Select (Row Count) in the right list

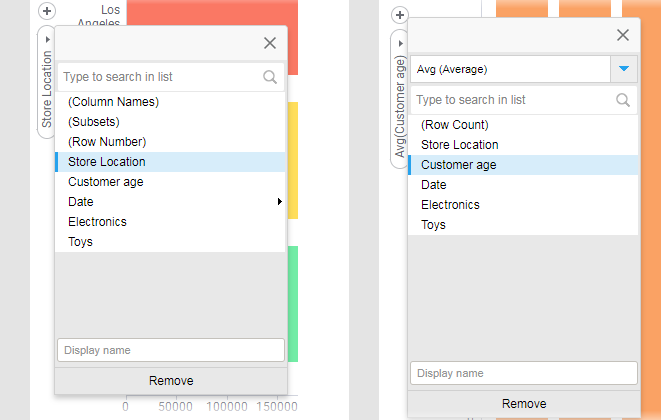pos(454,125)
